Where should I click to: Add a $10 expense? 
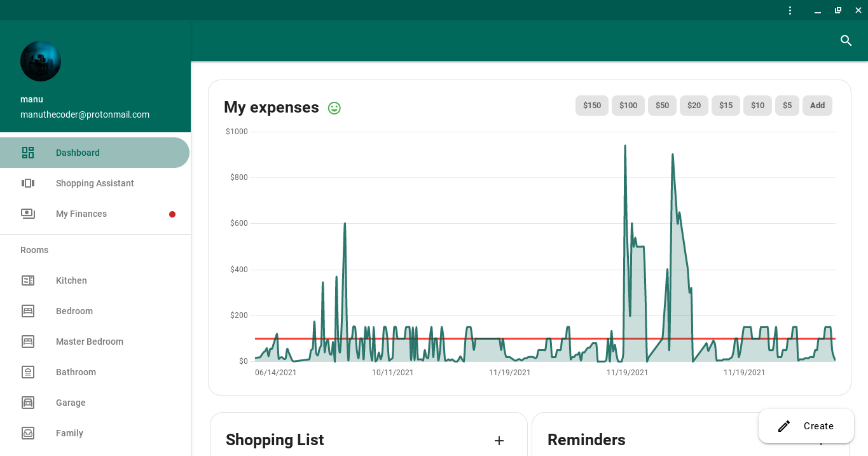point(757,106)
